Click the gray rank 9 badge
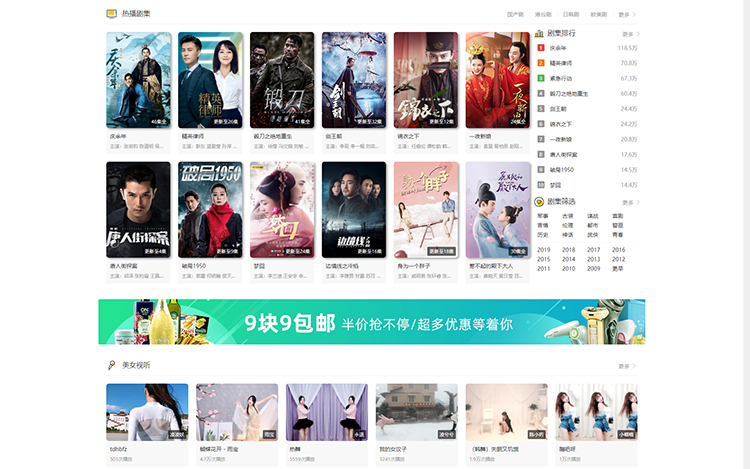The image size is (750, 469). pos(541,170)
